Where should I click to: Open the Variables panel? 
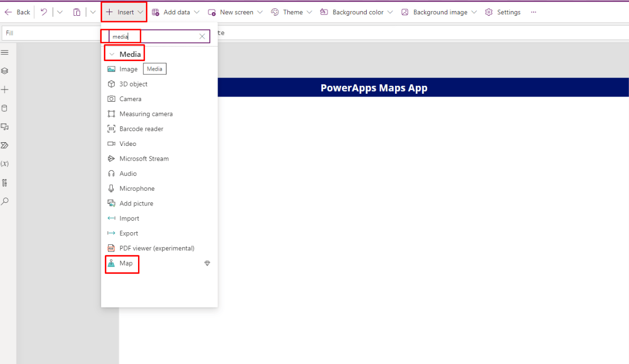[x=5, y=163]
